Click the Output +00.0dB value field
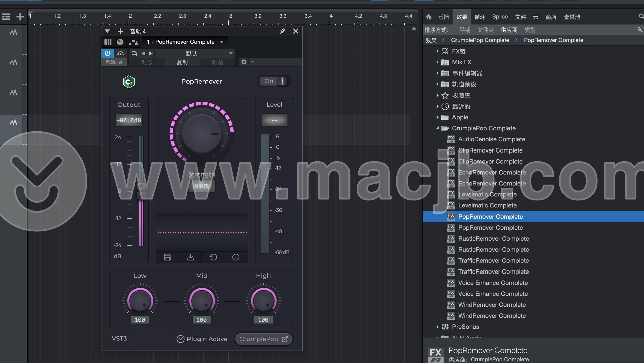 [x=129, y=120]
